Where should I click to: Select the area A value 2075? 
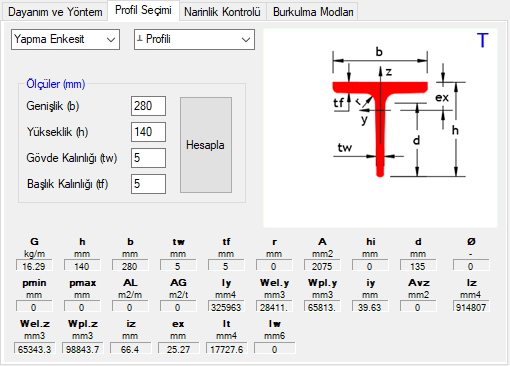click(x=322, y=266)
